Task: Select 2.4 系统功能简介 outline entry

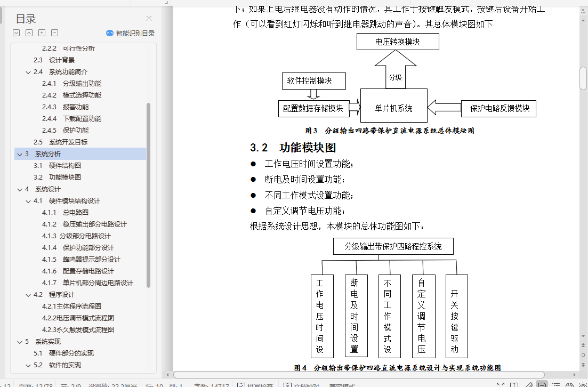Action: [60, 71]
